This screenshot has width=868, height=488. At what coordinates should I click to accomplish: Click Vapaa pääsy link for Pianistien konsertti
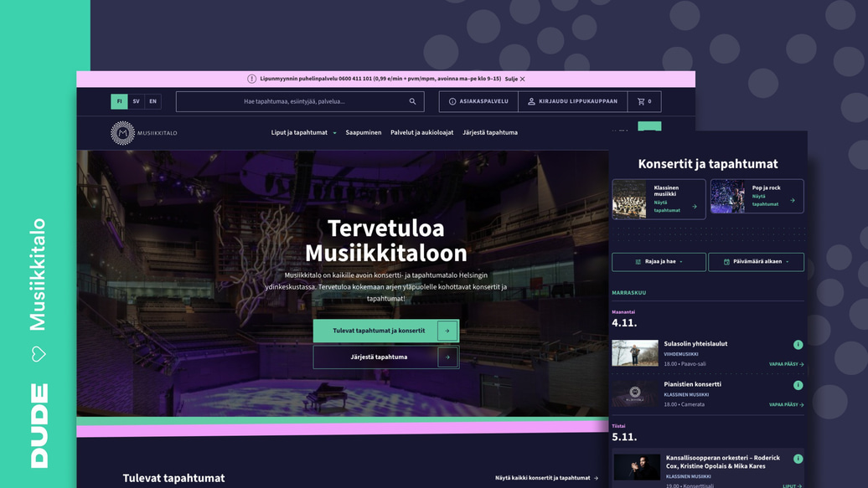click(x=786, y=404)
